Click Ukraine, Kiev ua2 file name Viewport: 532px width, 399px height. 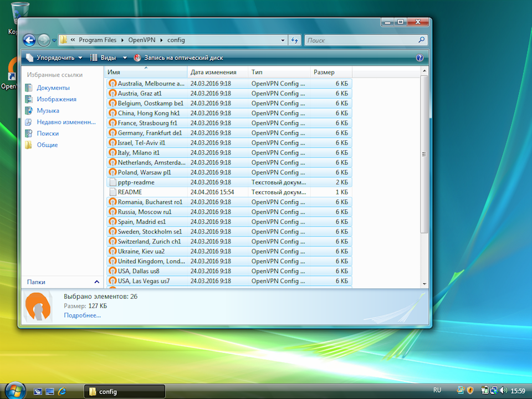click(x=141, y=251)
